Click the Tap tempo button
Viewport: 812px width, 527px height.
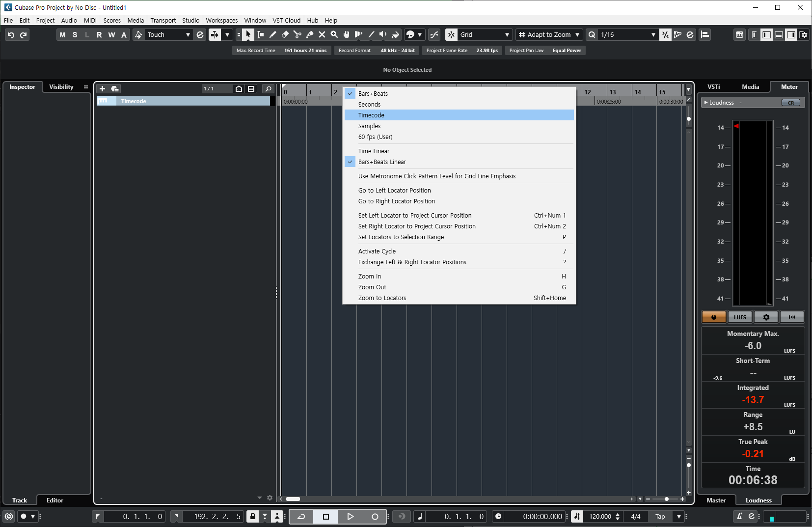(660, 517)
